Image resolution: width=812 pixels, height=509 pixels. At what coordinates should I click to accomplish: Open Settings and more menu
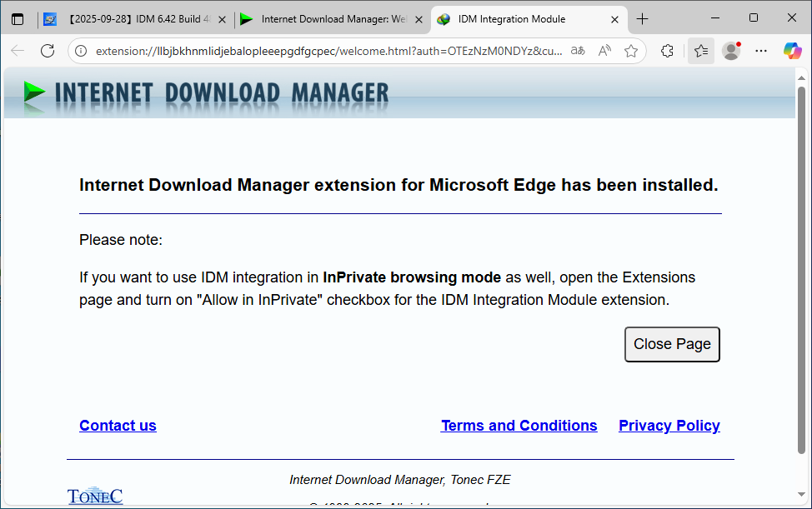761,51
